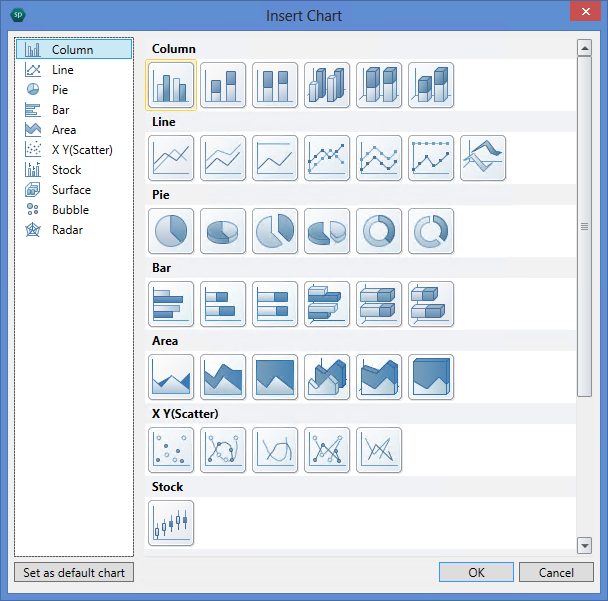Viewport: 608px width, 601px height.
Task: Pick the exploded doughnut chart
Action: pyautogui.click(x=431, y=231)
